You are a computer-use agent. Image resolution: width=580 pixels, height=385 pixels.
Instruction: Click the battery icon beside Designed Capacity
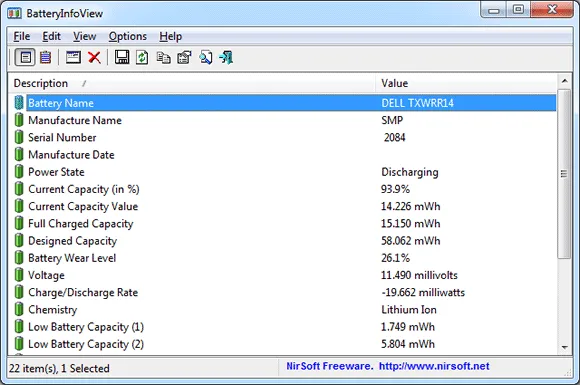[19, 240]
